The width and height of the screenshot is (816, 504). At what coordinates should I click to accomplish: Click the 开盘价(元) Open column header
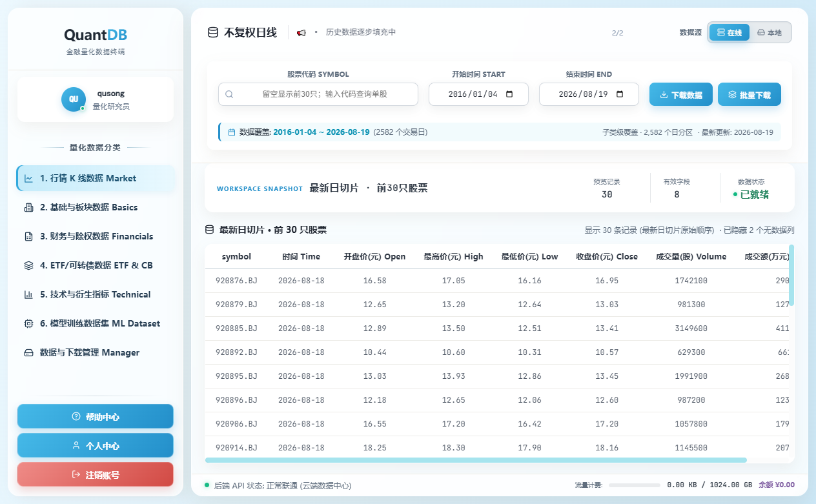coord(374,257)
